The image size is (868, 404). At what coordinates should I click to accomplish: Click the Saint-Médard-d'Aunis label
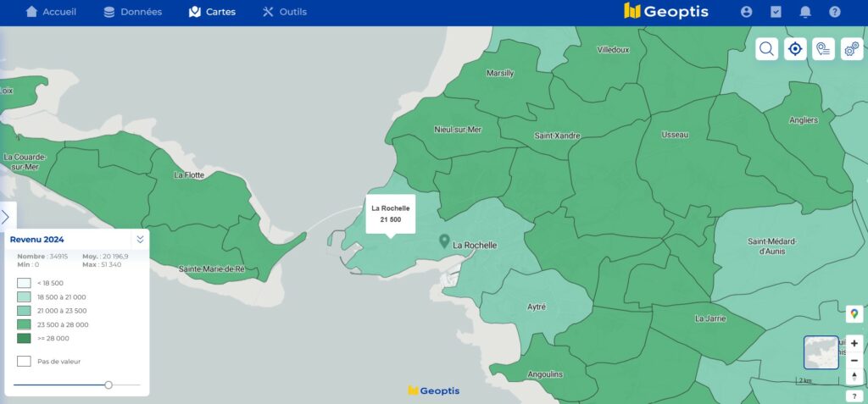(x=771, y=246)
